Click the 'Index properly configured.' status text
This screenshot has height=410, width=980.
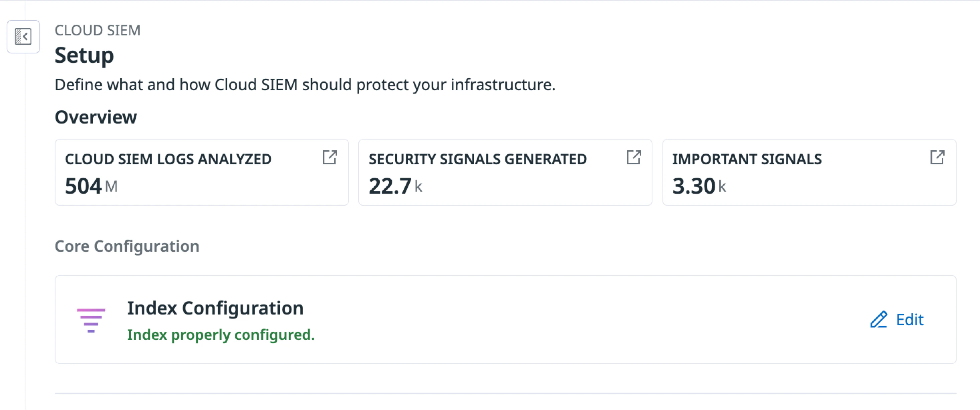tap(221, 335)
